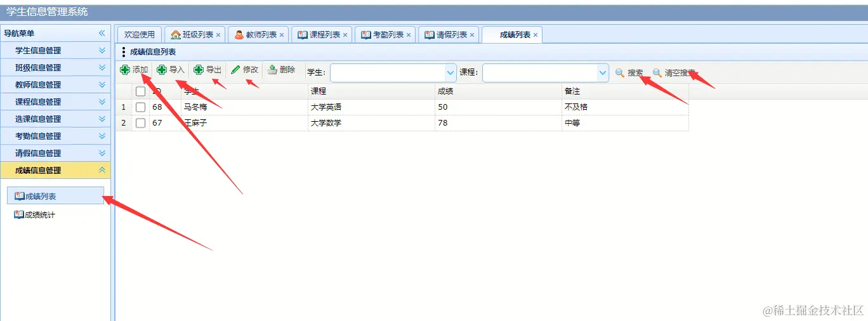868x321 pixels.
Task: Click the green plus icon for 导入
Action: [x=162, y=70]
